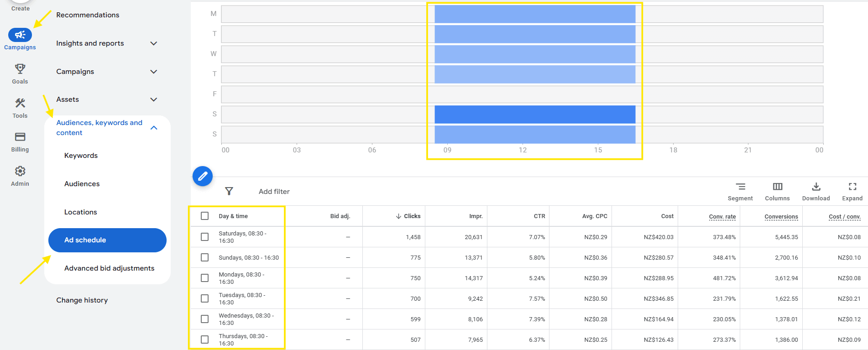Screen dimensions: 868x350
Task: Open the Tools wrench icon
Action: [x=20, y=104]
